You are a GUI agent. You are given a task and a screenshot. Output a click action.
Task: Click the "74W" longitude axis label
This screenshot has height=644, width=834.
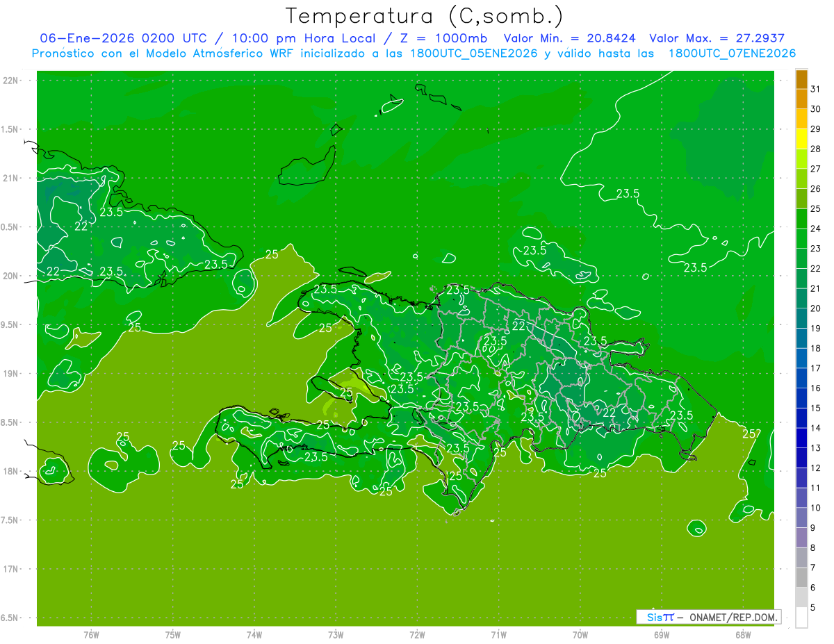pos(254,635)
